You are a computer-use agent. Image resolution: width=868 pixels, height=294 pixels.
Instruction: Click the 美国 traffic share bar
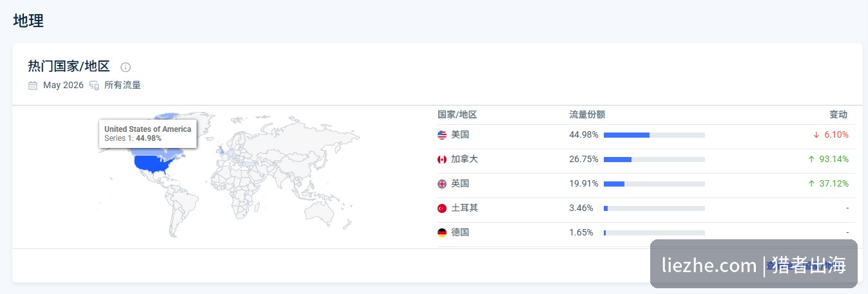tap(654, 135)
